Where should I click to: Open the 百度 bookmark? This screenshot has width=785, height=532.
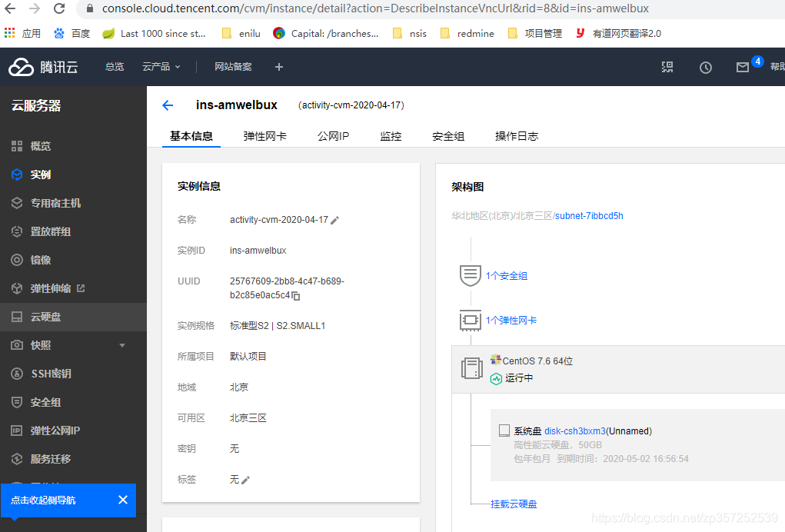(x=72, y=34)
